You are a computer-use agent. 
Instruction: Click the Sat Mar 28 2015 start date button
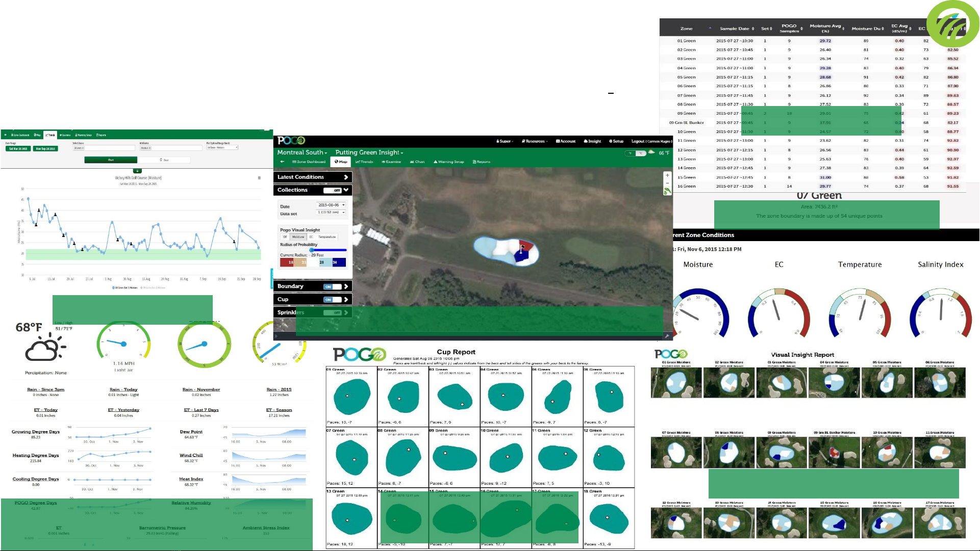click(18, 149)
